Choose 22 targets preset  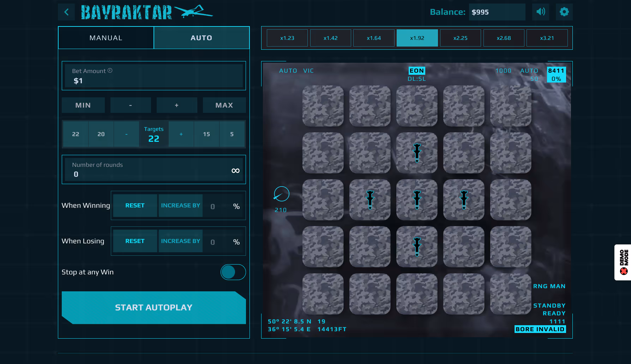click(76, 134)
